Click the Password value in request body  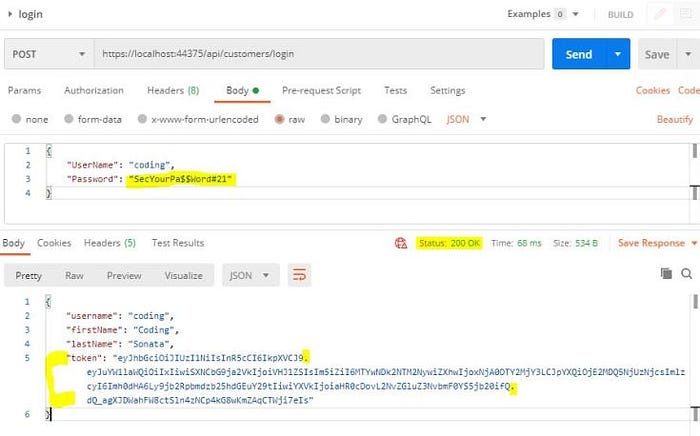pos(180,179)
